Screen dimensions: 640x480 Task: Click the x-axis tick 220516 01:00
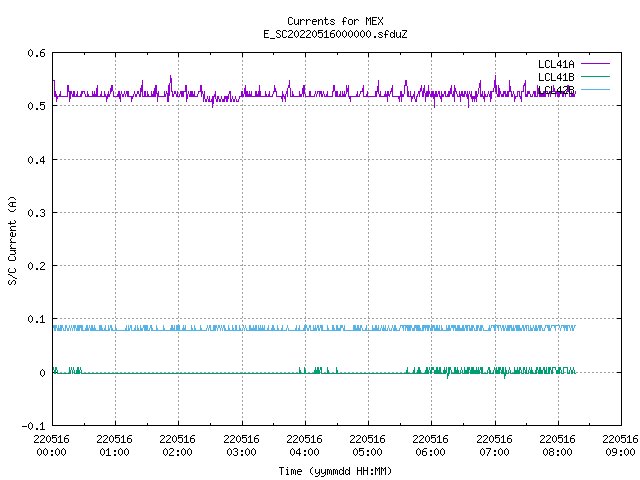tap(114, 446)
